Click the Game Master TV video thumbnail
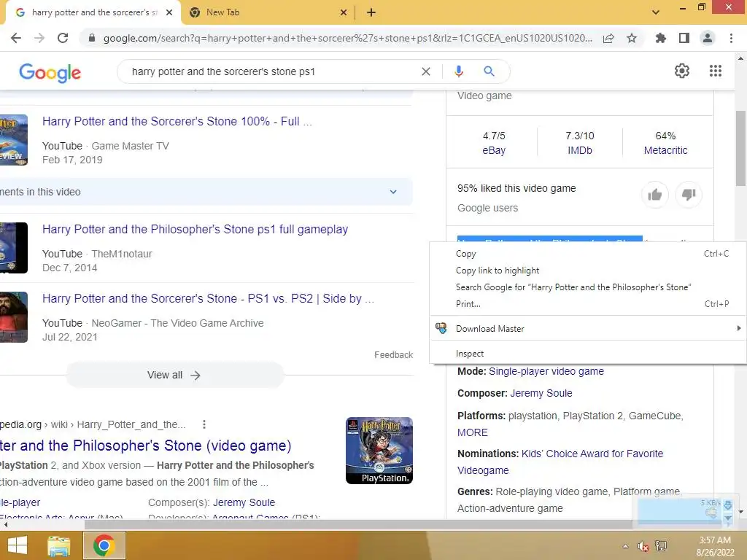Image resolution: width=747 pixels, height=560 pixels. [14, 140]
